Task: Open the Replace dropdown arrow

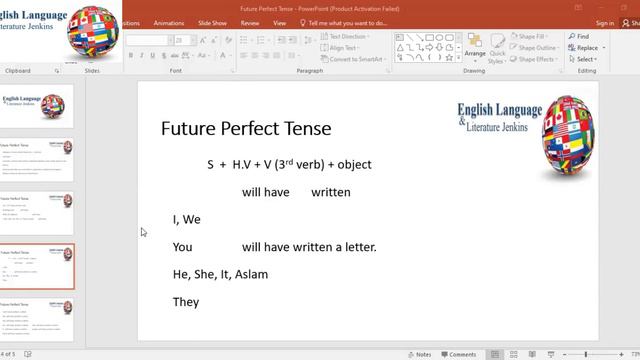Action: [604, 48]
